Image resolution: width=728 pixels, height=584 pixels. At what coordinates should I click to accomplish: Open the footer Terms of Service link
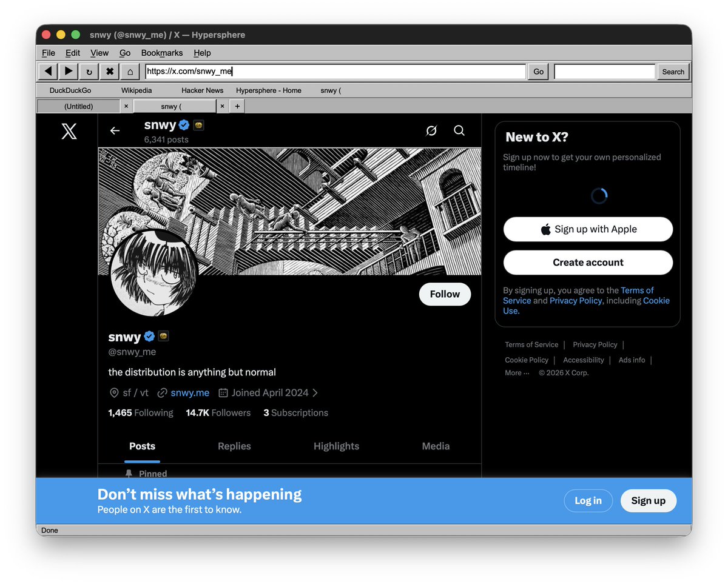(531, 344)
